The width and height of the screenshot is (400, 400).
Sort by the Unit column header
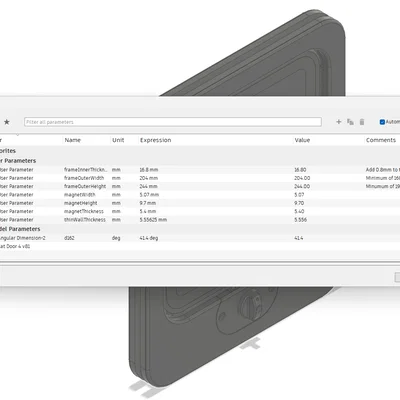[118, 140]
